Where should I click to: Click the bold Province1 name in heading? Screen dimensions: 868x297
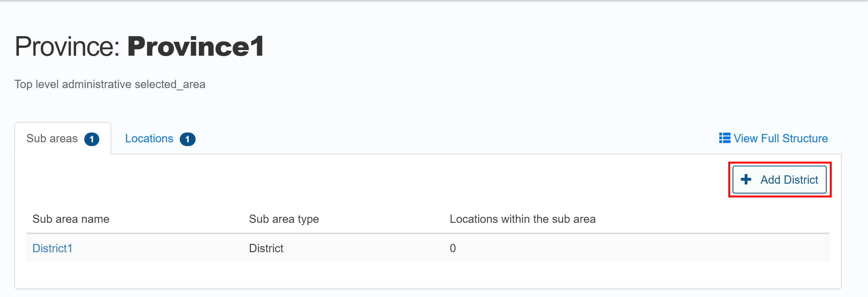196,47
